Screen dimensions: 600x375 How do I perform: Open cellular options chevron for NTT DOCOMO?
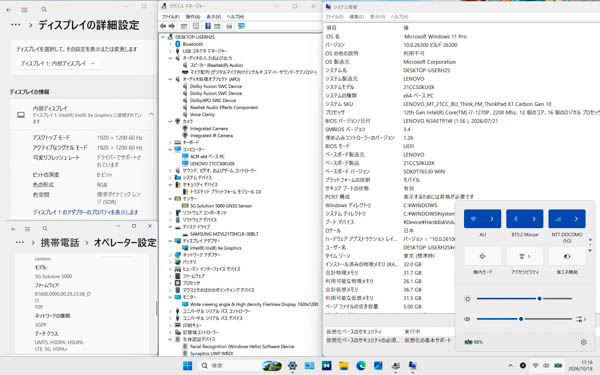click(x=576, y=219)
